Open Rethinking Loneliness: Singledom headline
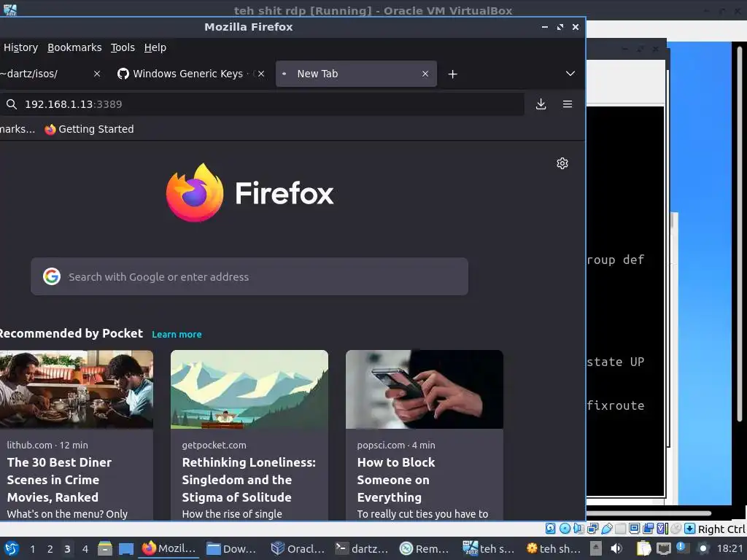Viewport: 747px width, 560px height. click(x=249, y=480)
